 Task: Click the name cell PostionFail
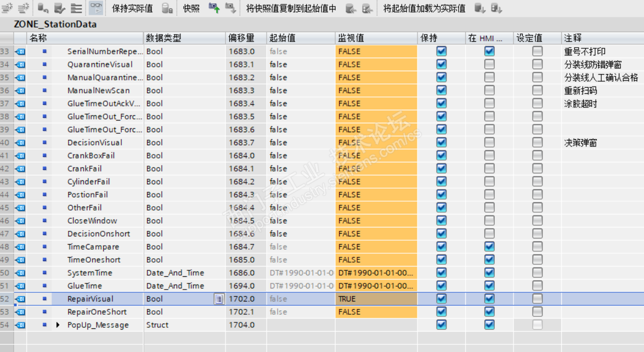pos(88,195)
